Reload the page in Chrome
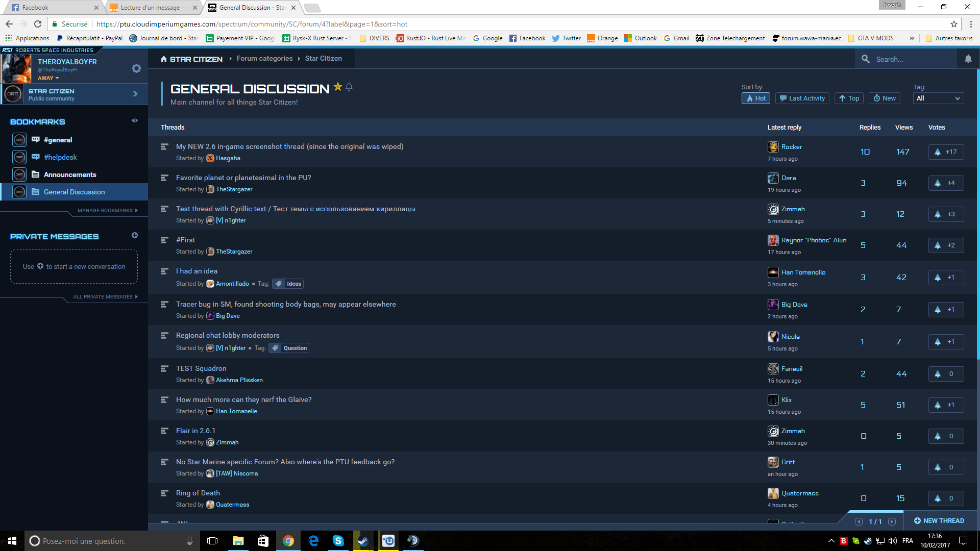The image size is (980, 551). pyautogui.click(x=38, y=24)
